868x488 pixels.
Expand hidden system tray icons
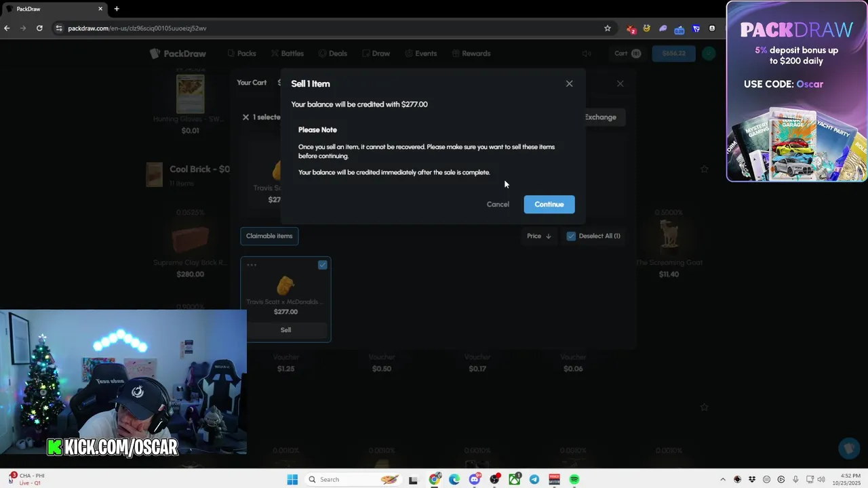click(x=722, y=479)
